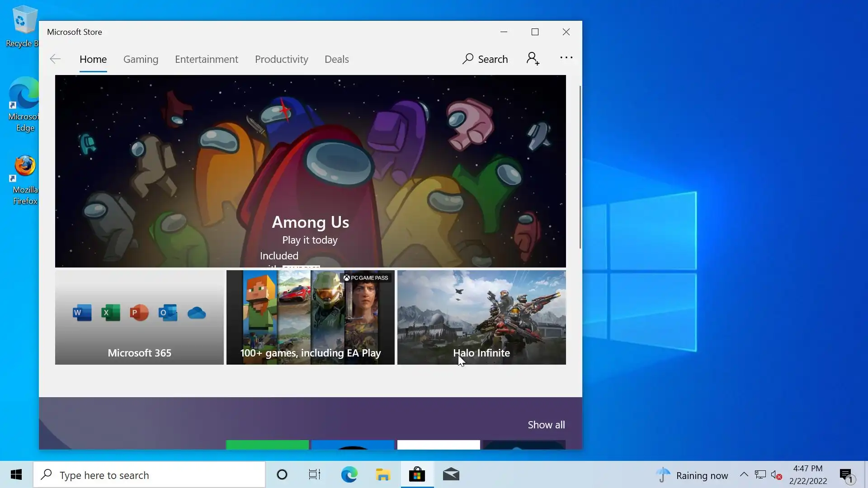Open the See more ellipsis menu
This screenshot has width=868, height=488.
tap(566, 58)
